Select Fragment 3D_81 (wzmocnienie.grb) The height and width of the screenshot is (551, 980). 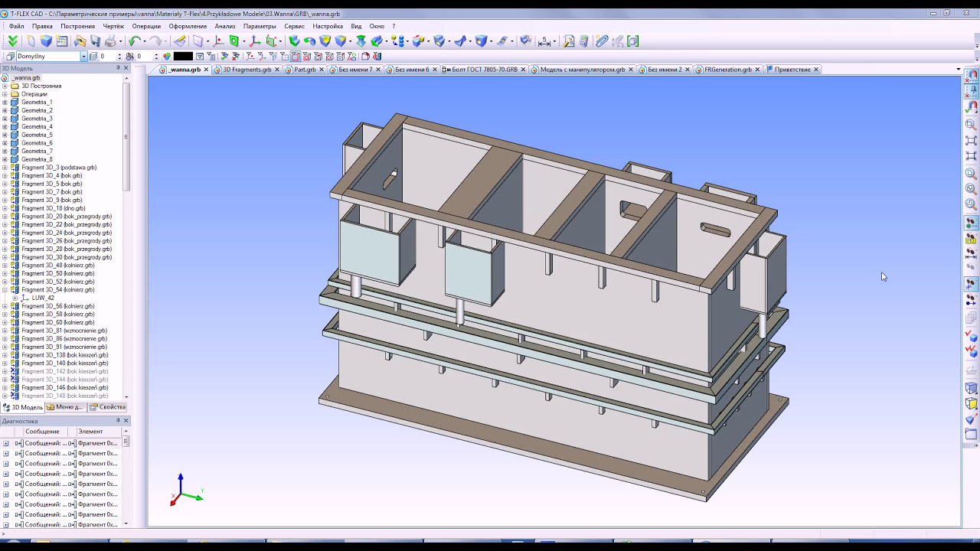[64, 331]
